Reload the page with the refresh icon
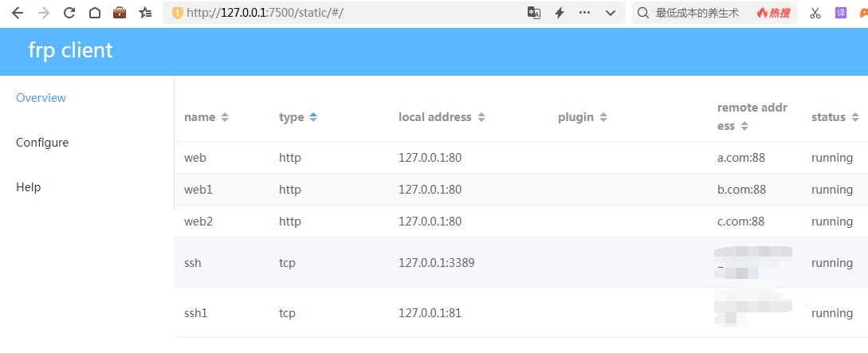 [69, 13]
